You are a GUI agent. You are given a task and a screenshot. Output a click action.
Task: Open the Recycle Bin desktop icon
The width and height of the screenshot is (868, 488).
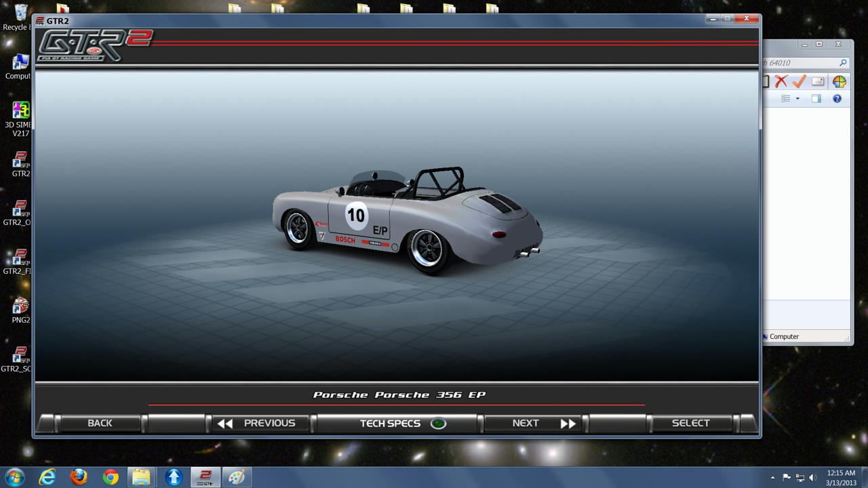click(20, 17)
